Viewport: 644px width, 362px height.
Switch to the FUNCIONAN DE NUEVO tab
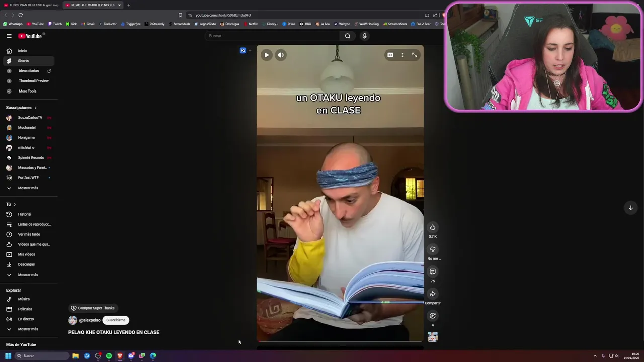click(31, 5)
